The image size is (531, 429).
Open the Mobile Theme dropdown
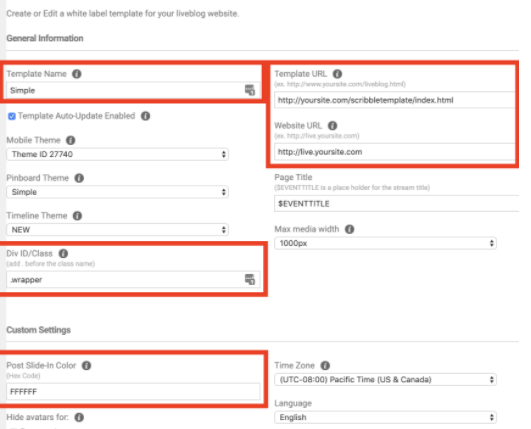tap(118, 154)
